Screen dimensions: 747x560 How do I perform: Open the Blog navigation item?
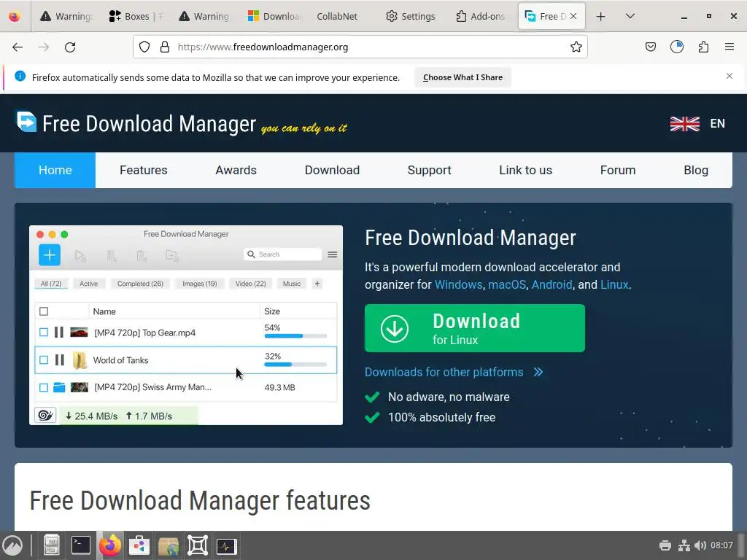(x=696, y=170)
